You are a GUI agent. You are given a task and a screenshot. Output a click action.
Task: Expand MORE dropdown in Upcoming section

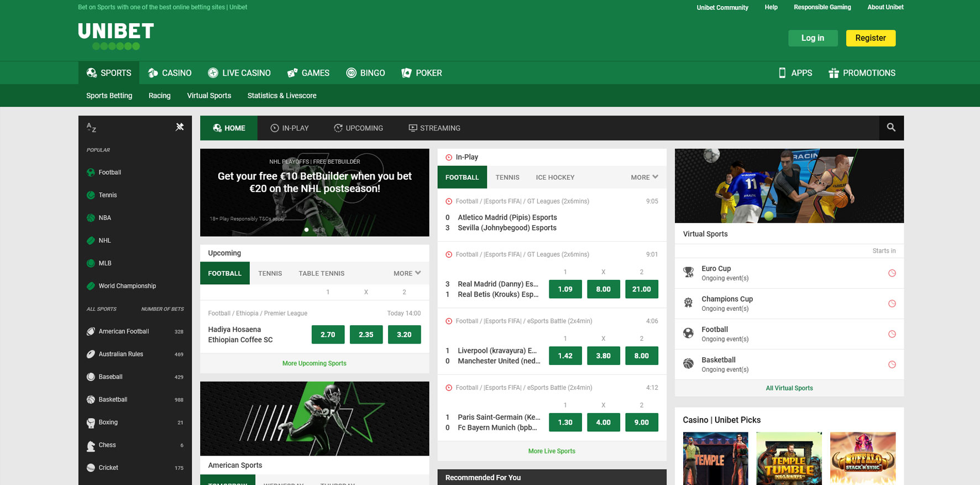(x=407, y=273)
